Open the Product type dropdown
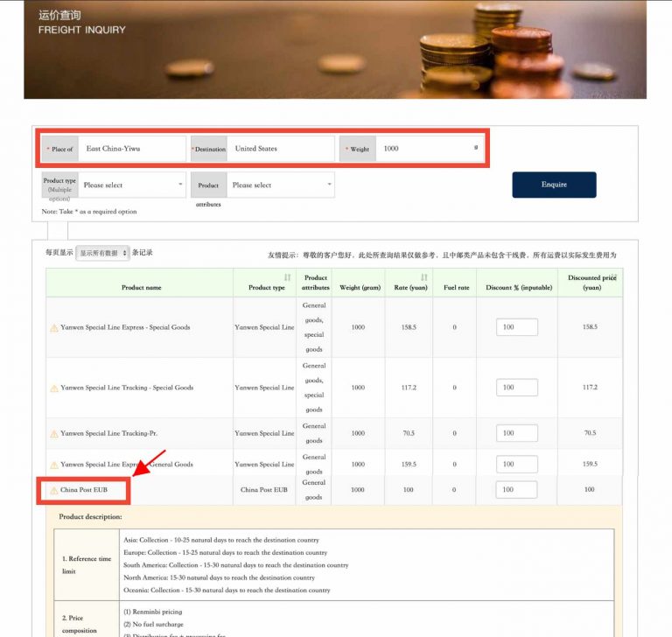The height and width of the screenshot is (637, 672). coord(133,185)
